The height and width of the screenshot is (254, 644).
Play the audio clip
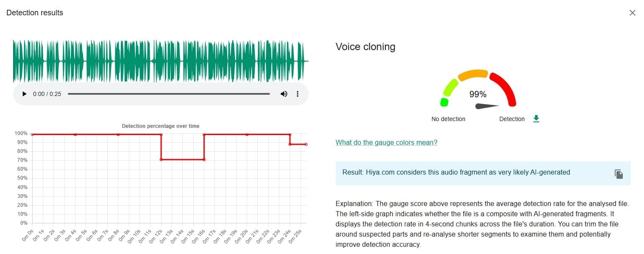[x=24, y=94]
